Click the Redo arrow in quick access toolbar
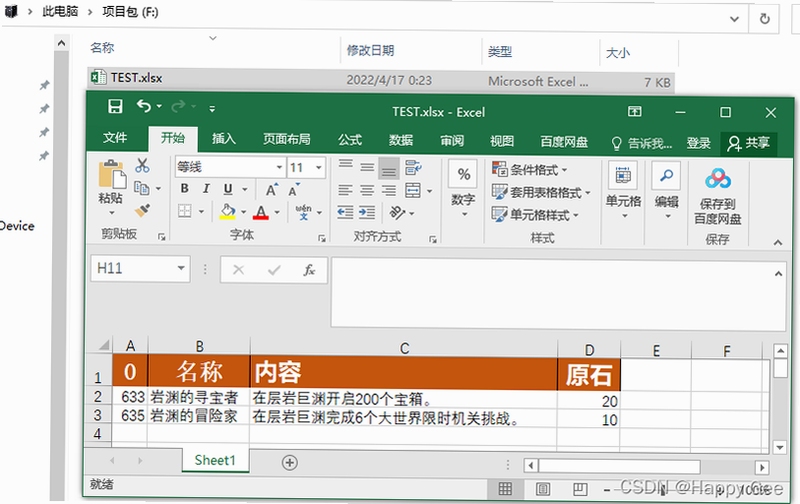Screen dimensions: 800x504 tap(178, 106)
